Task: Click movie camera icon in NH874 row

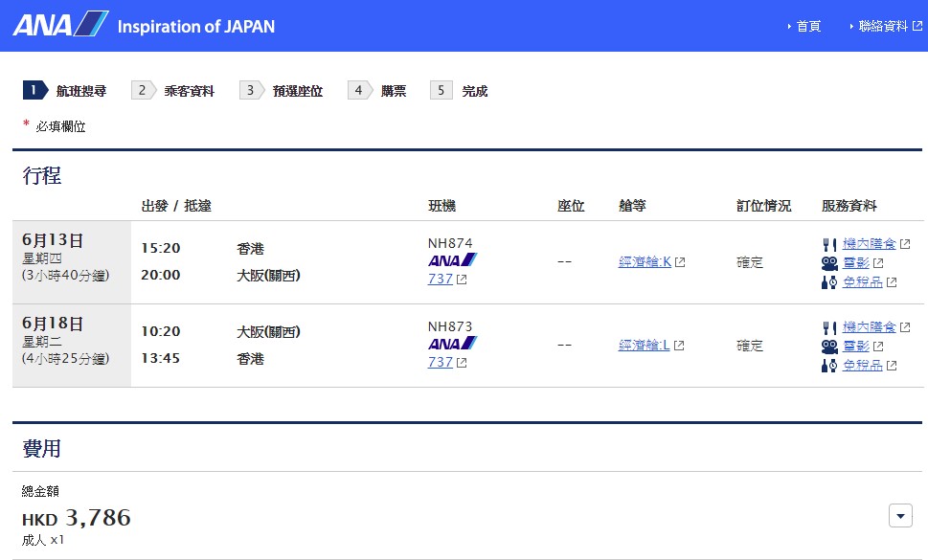Action: click(829, 263)
